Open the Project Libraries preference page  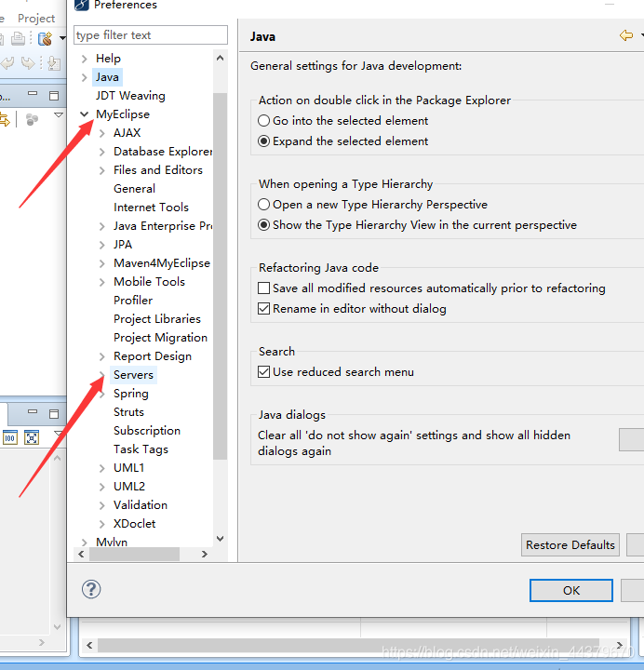click(157, 319)
